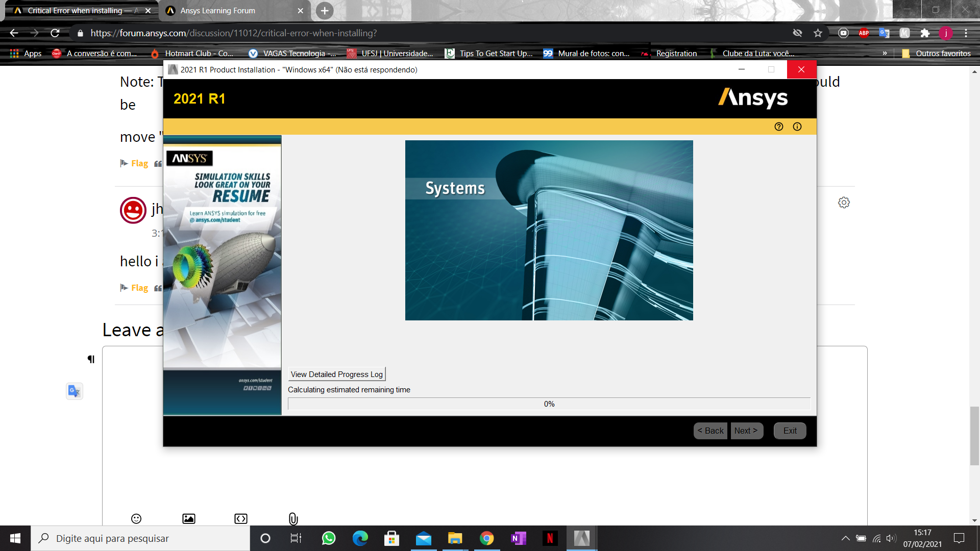Image resolution: width=980 pixels, height=551 pixels.
Task: Click View Detailed Progress Log button
Action: pyautogui.click(x=336, y=374)
